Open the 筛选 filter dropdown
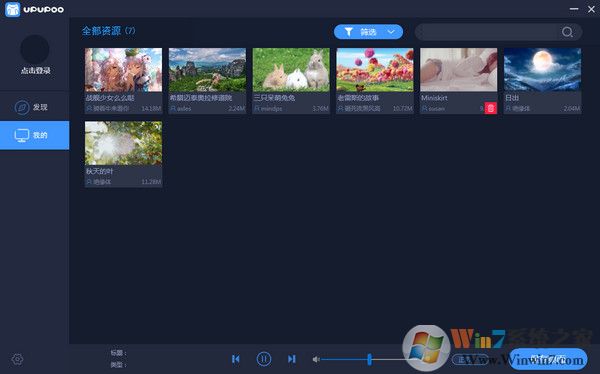 (x=368, y=32)
